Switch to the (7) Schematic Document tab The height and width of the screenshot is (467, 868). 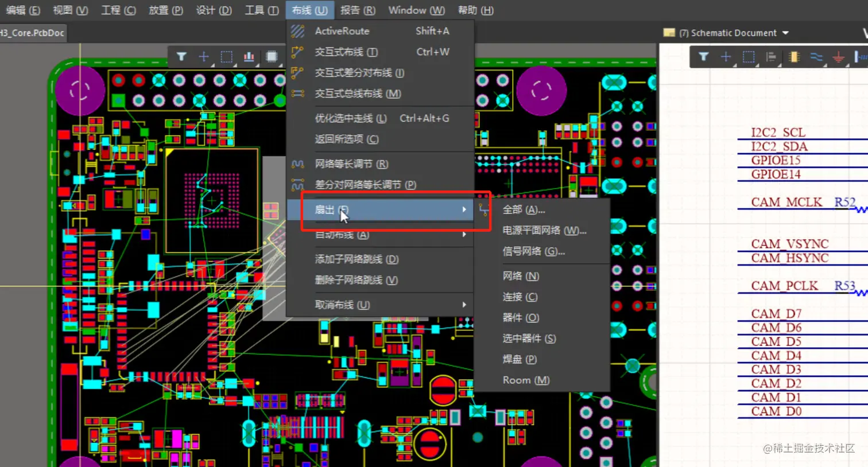point(727,33)
